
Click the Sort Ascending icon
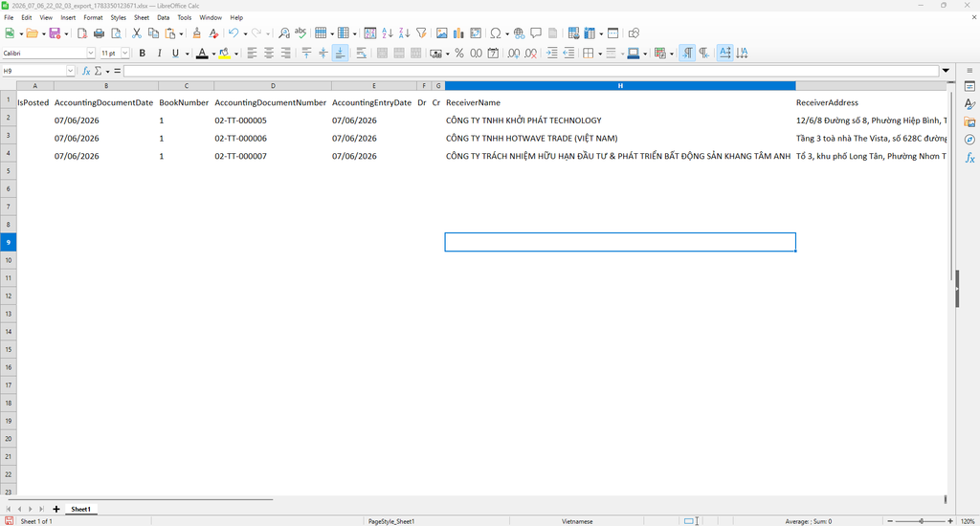point(388,33)
